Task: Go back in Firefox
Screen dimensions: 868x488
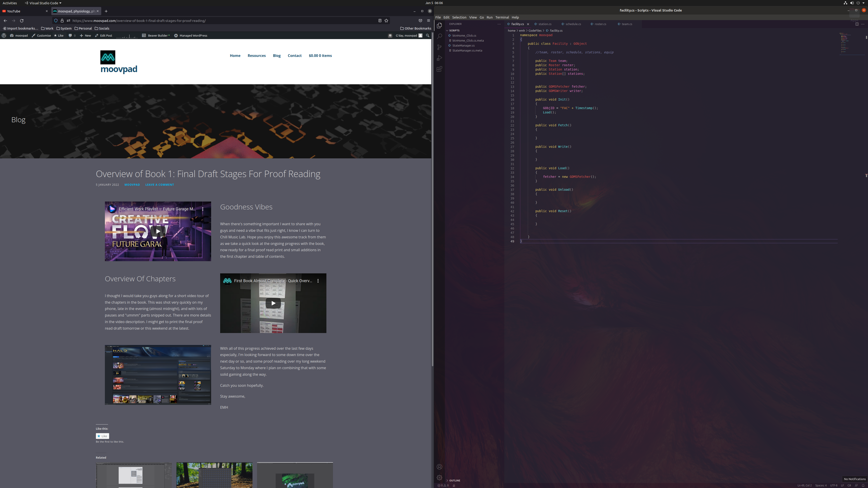Action: [x=5, y=21]
